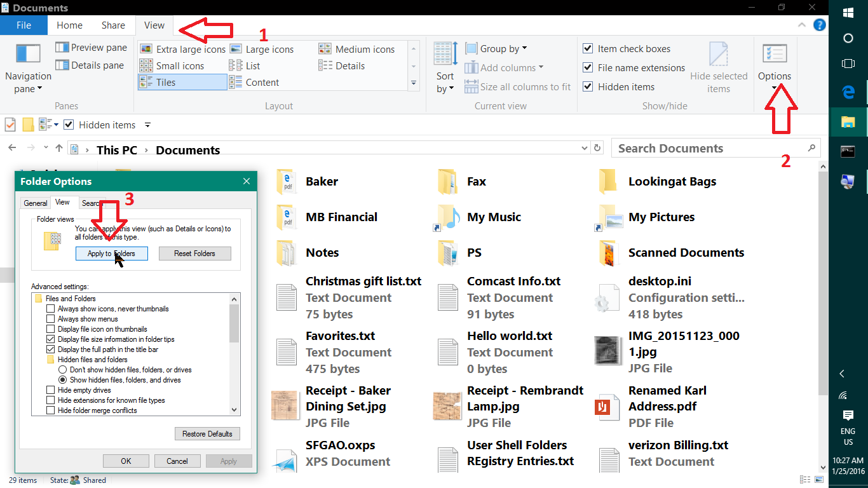Screen dimensions: 868x488
Task: Switch to the General tab in Folder Options
Action: tap(35, 203)
